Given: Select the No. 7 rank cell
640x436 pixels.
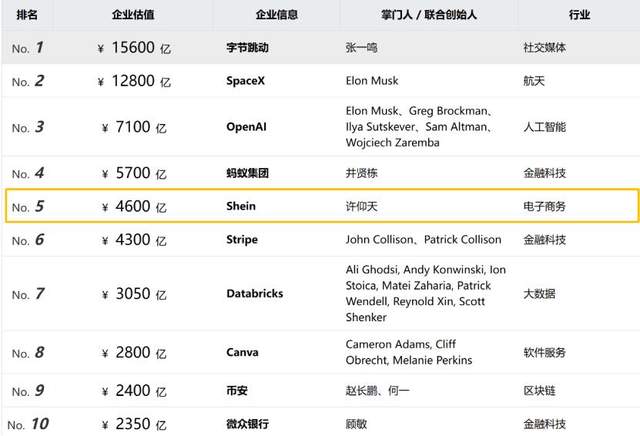Looking at the screenshot, I should click(28, 295).
